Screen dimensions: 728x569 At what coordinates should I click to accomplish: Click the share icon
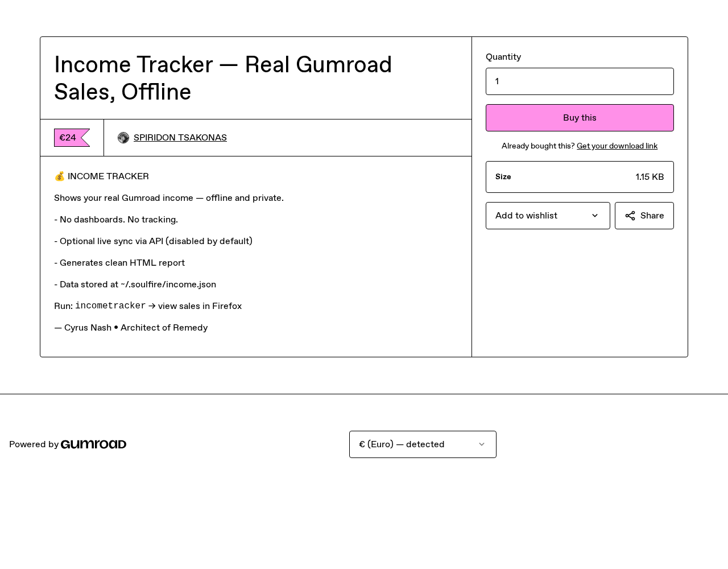tap(630, 216)
